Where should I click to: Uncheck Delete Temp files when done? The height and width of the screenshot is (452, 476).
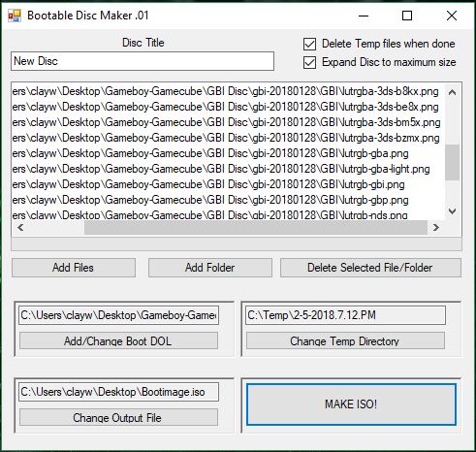tap(309, 45)
